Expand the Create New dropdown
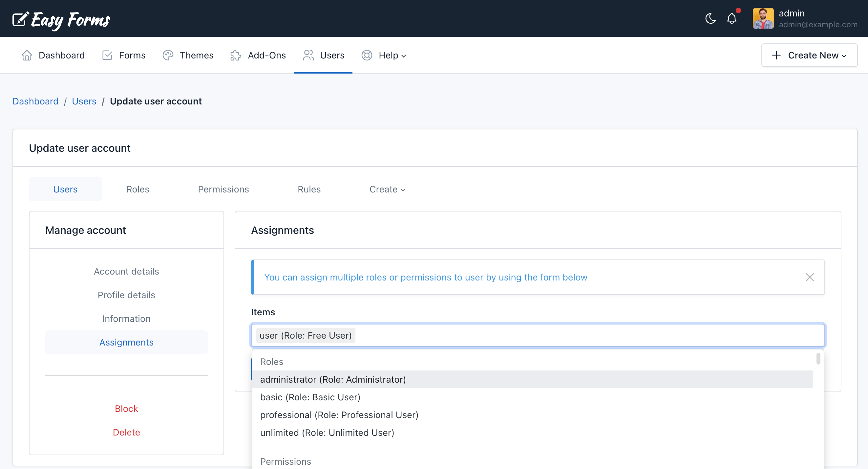The width and height of the screenshot is (868, 469). coord(809,55)
